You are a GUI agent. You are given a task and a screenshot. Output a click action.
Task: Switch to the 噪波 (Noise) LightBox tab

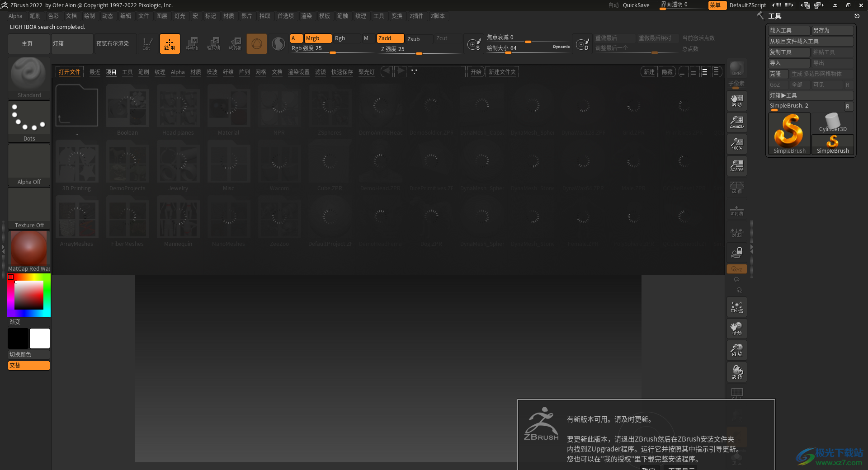(x=212, y=72)
